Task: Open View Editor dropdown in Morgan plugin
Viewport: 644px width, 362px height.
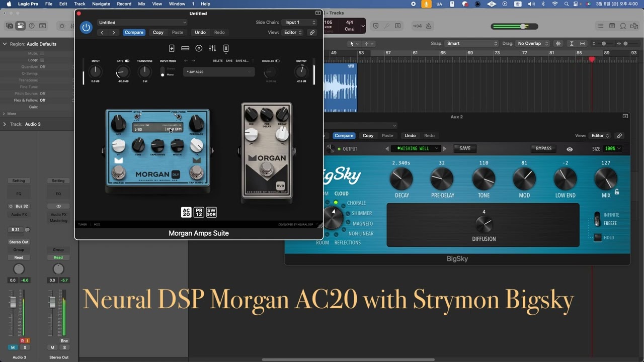Action: (x=293, y=32)
